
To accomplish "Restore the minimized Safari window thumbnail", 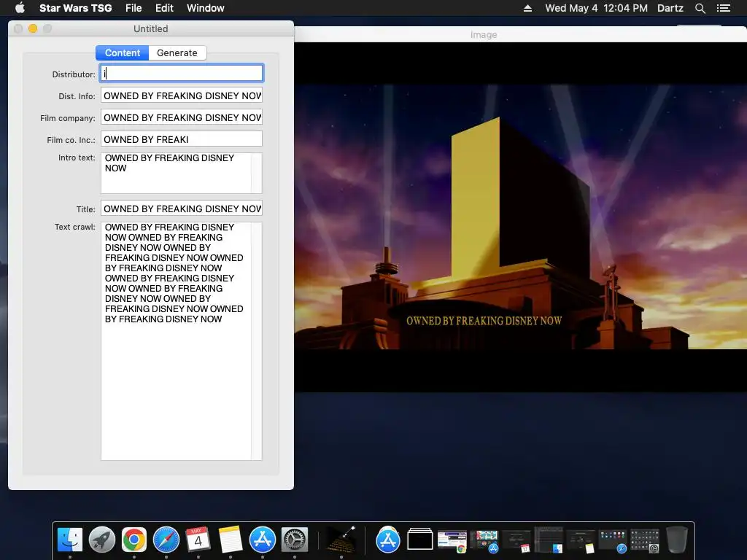I will 613,541.
